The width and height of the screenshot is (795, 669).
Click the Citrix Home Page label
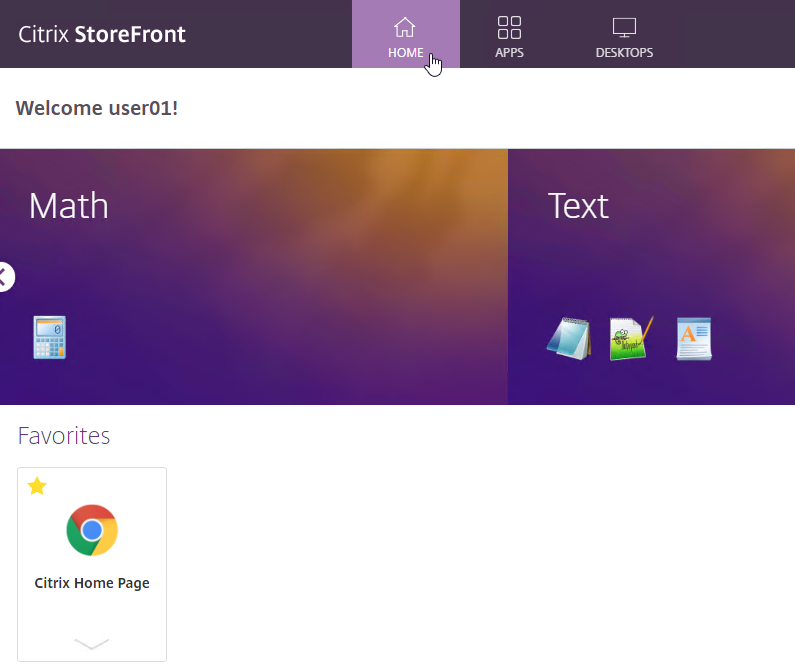tap(92, 583)
